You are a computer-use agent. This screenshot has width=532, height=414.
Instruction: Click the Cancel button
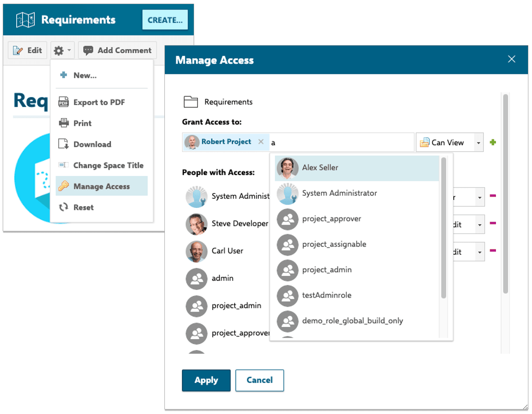259,380
